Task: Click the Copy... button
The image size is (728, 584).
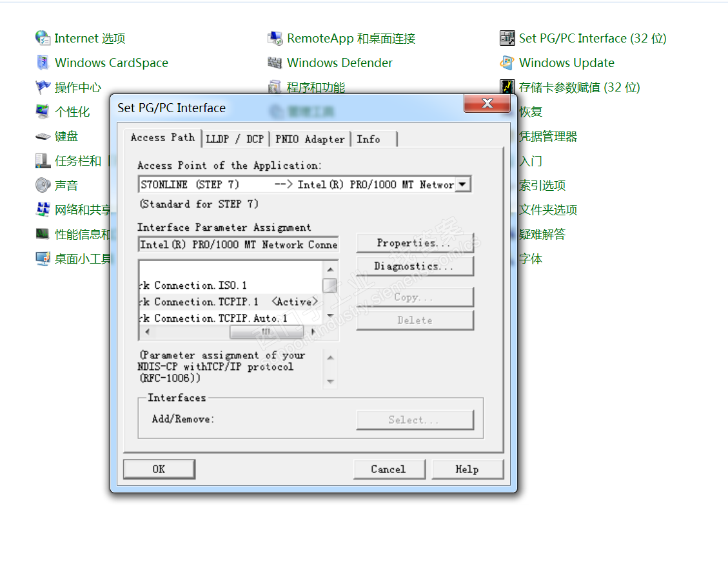Action: pyautogui.click(x=415, y=297)
